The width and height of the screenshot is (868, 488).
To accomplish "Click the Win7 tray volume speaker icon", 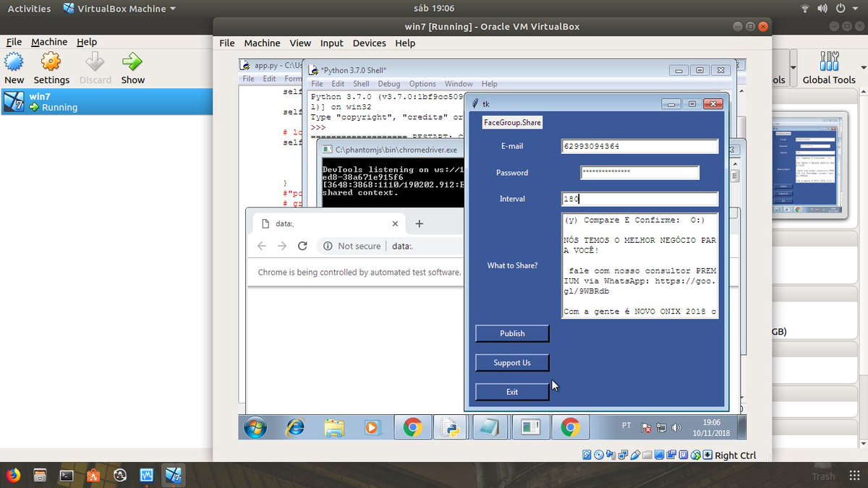I will pyautogui.click(x=676, y=428).
